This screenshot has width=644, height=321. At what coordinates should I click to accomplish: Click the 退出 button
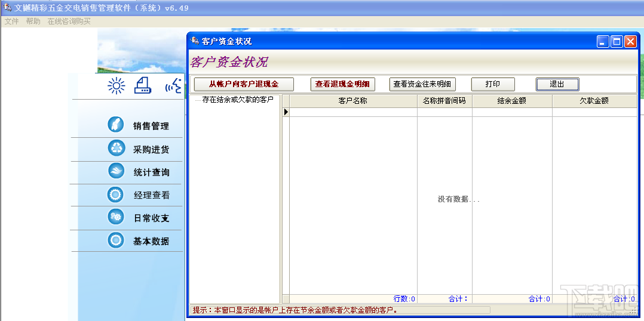click(x=557, y=84)
